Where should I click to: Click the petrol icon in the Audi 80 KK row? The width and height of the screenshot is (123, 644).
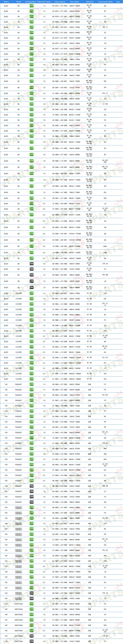(x=31, y=259)
